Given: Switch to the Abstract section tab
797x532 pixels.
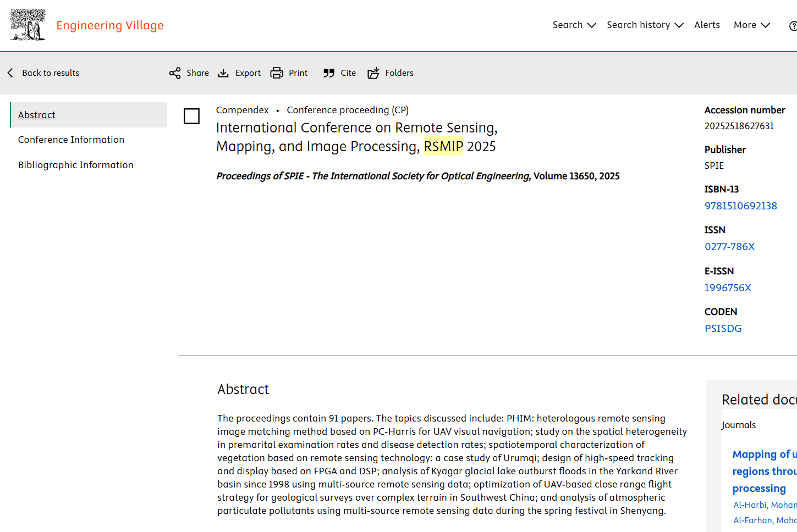Looking at the screenshot, I should point(89,115).
